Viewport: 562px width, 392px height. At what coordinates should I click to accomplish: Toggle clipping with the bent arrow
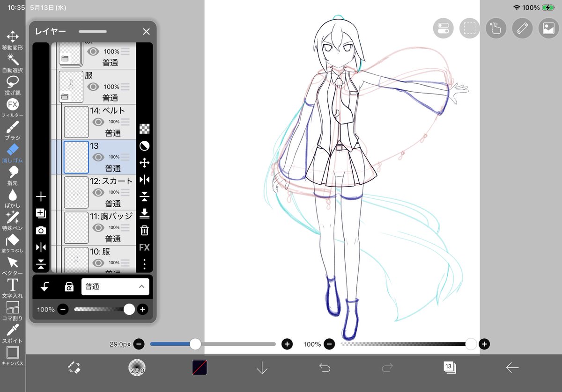pos(44,287)
